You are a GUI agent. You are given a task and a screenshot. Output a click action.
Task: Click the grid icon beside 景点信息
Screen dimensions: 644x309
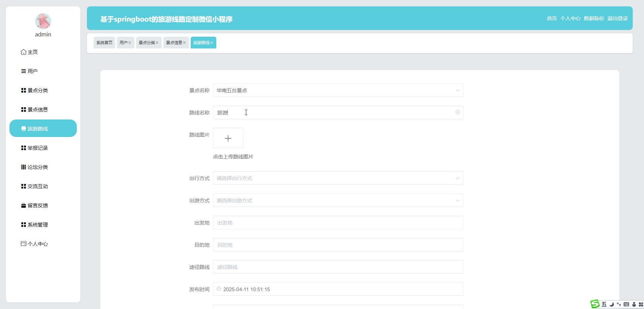pyautogui.click(x=24, y=109)
